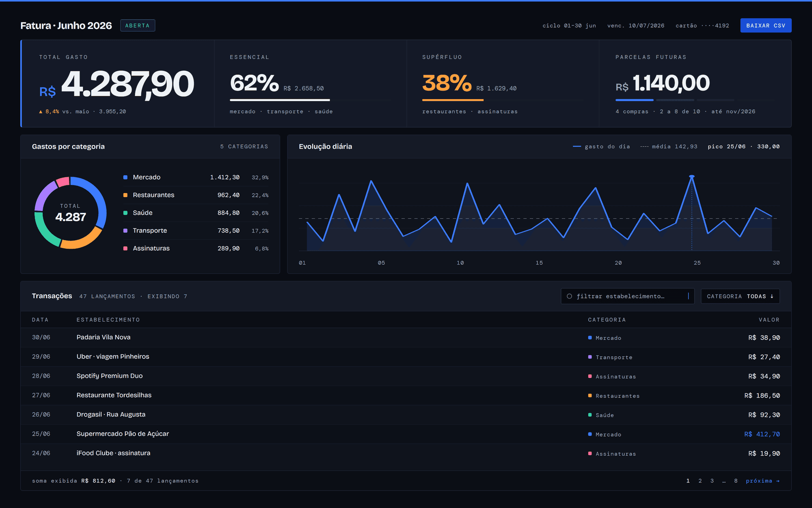Click the cartão ····4192 label

click(x=702, y=26)
